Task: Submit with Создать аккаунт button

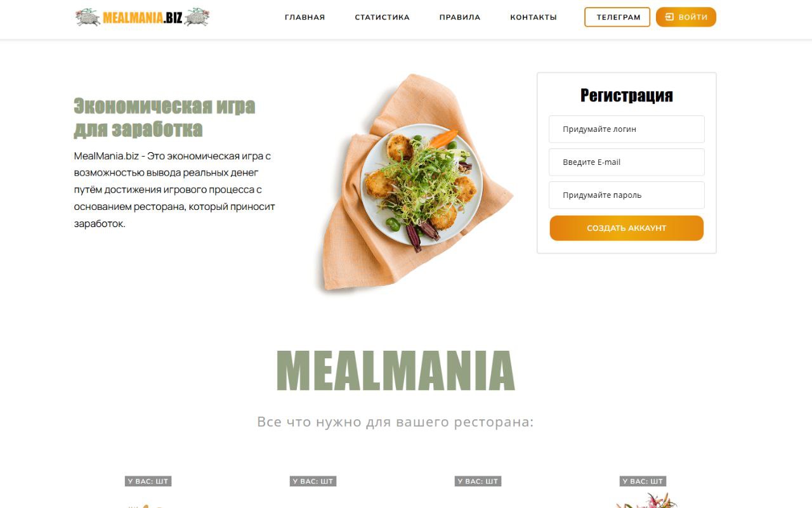Action: [x=627, y=228]
